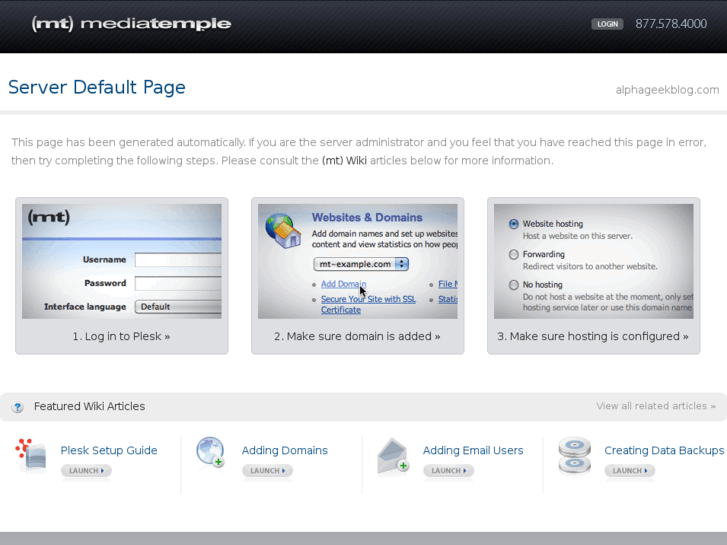Click the Adding Email Users envelope icon
Image resolution: width=727 pixels, height=545 pixels.
393,456
